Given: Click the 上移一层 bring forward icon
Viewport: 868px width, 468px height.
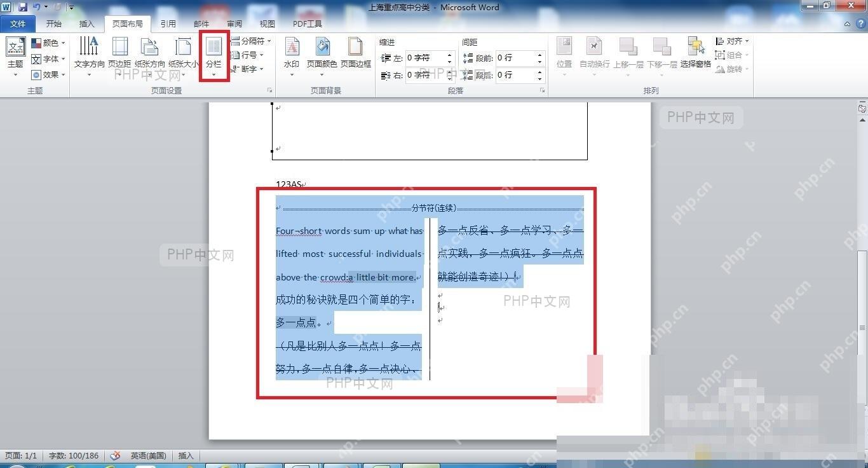Looking at the screenshot, I should (628, 47).
